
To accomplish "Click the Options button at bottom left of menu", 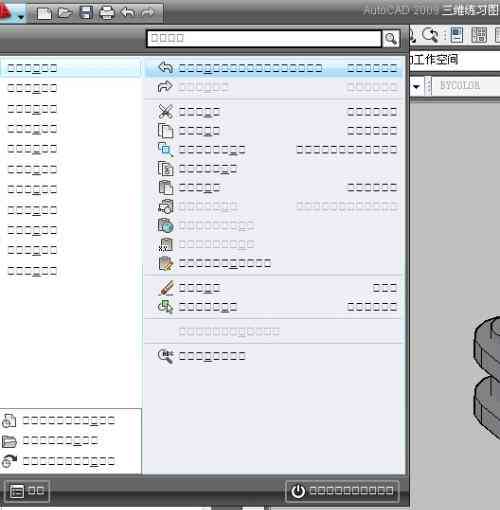I will point(27,491).
